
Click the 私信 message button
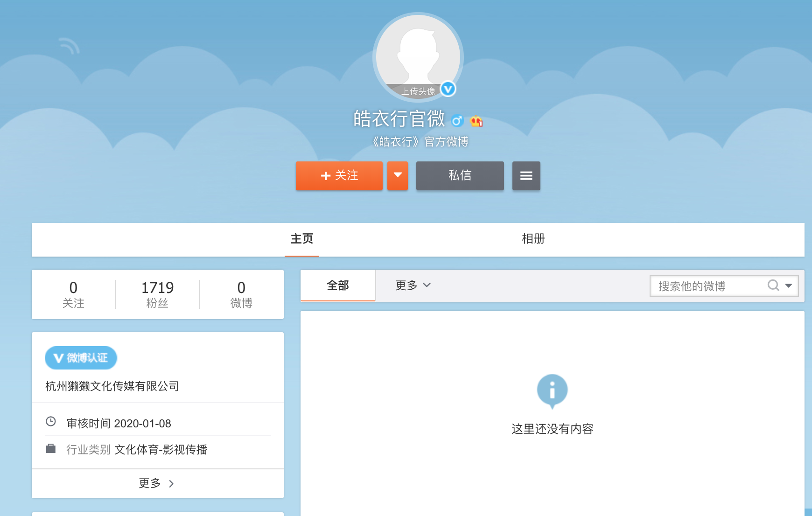click(x=460, y=176)
